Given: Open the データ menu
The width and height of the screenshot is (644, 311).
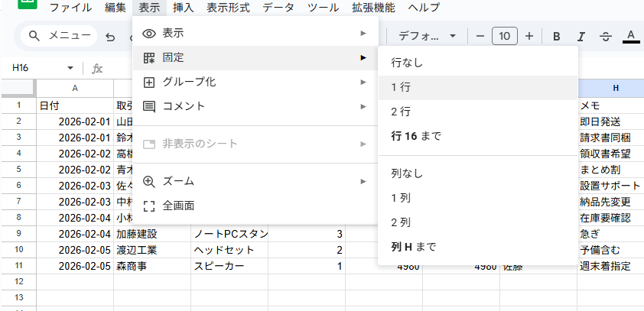Looking at the screenshot, I should pos(278,8).
